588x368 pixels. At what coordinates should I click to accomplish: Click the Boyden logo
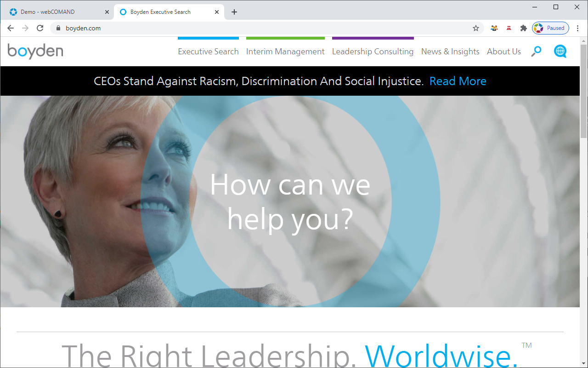[x=35, y=51]
